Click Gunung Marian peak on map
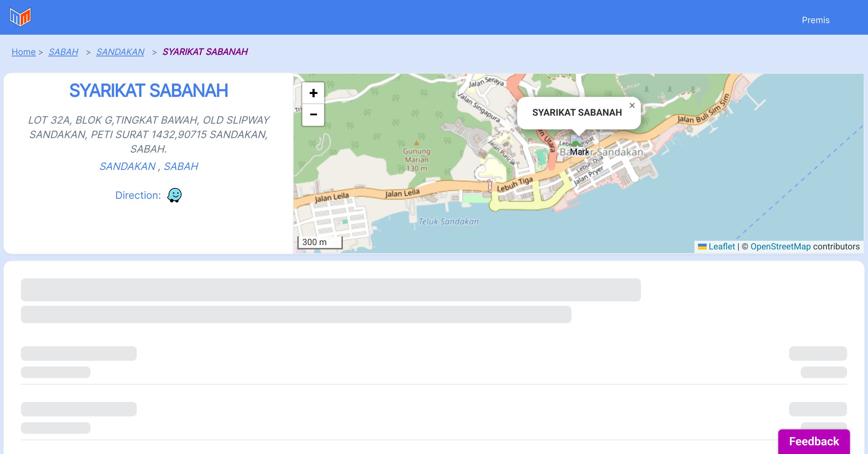Viewport: 868px width, 454px height. [x=417, y=143]
